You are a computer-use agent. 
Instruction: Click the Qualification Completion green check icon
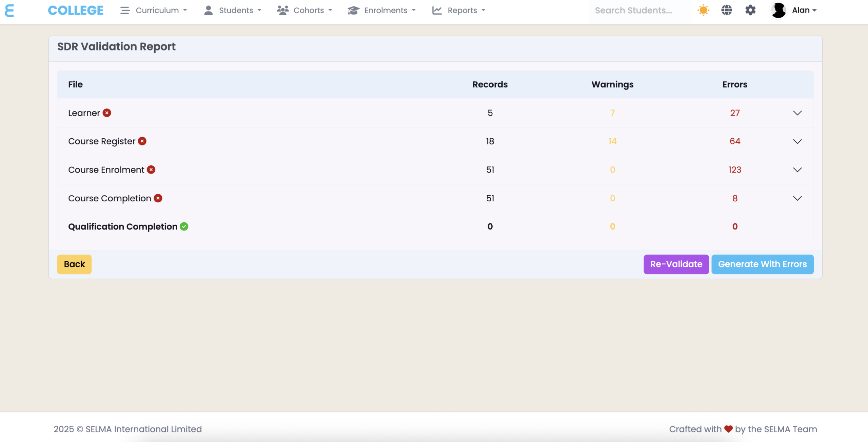184,226
